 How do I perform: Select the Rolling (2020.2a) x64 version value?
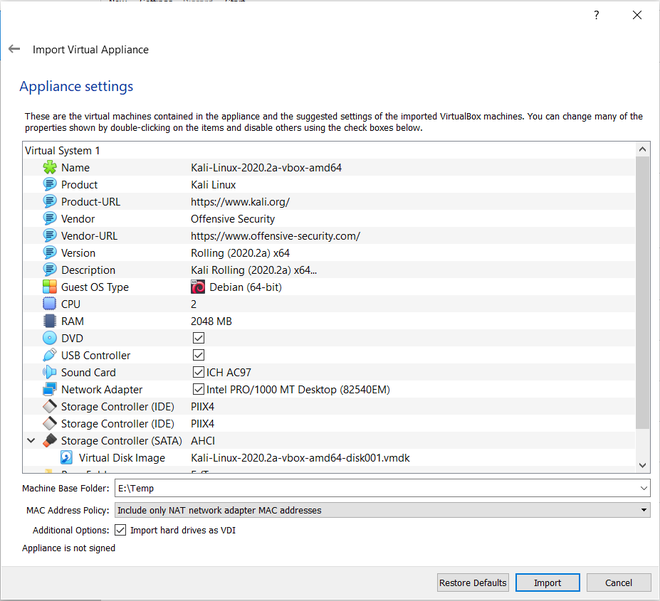pos(240,253)
